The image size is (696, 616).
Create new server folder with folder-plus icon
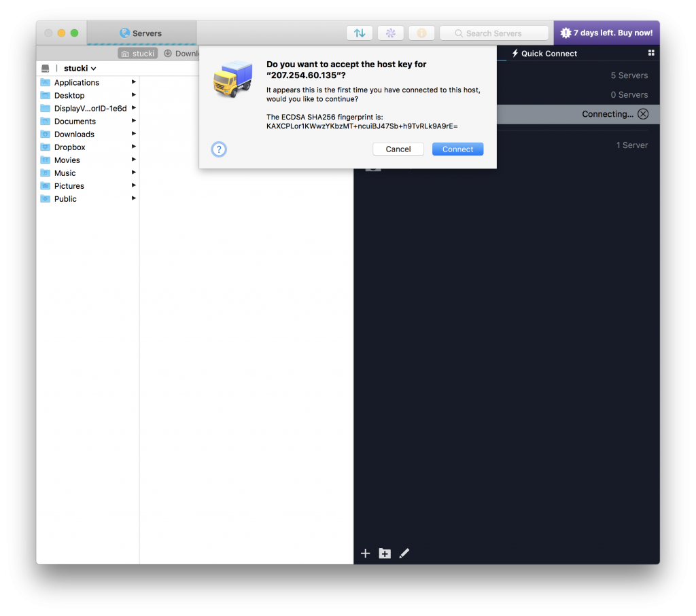(385, 553)
